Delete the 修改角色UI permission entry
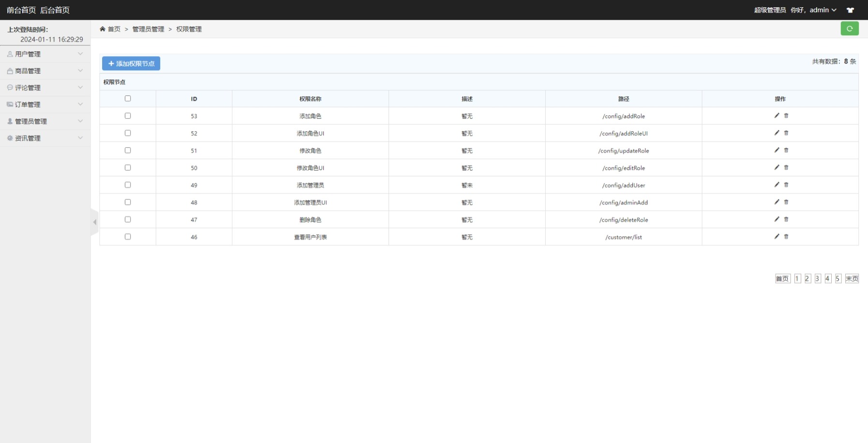The image size is (868, 443). pyautogui.click(x=786, y=167)
